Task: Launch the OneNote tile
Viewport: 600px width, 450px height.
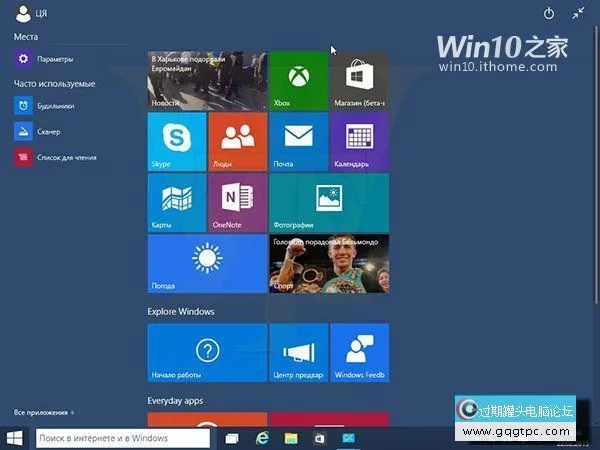Action: point(237,202)
